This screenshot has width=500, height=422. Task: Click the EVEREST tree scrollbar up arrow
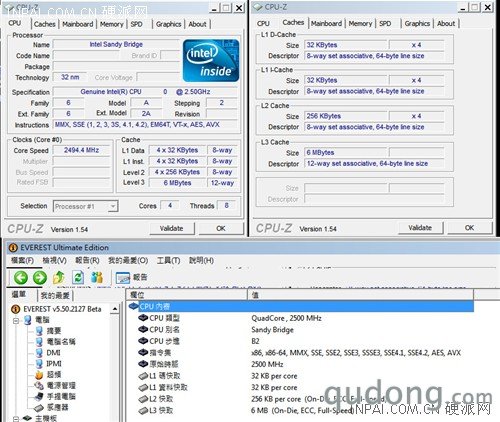(115, 309)
